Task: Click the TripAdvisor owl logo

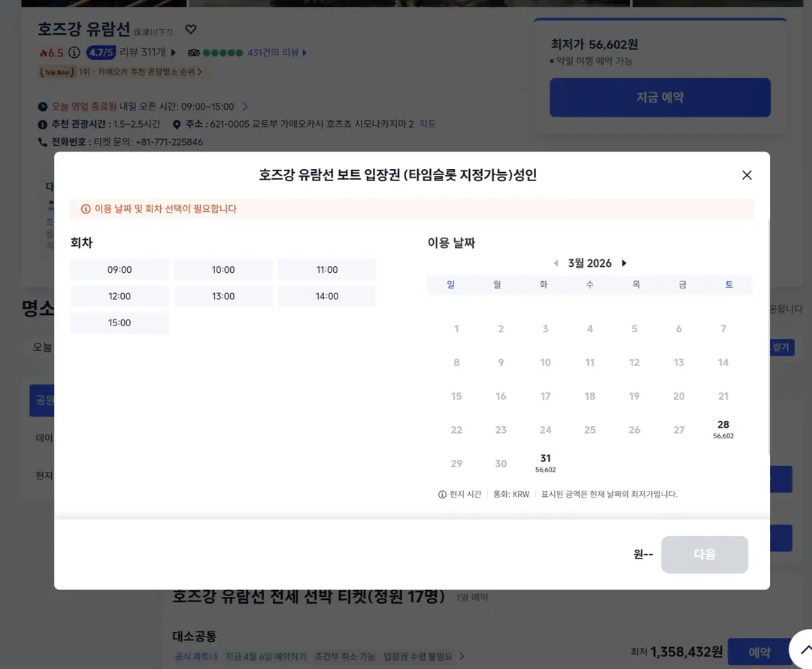Action: (x=194, y=53)
